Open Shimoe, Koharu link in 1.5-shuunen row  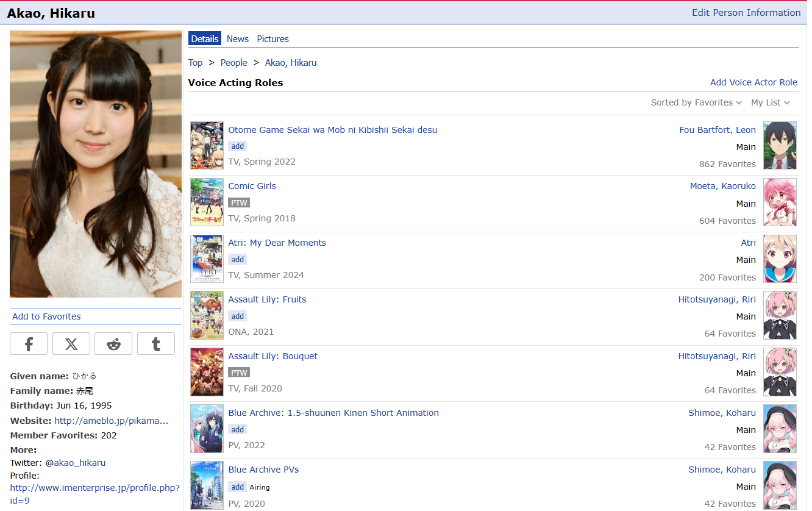(722, 413)
